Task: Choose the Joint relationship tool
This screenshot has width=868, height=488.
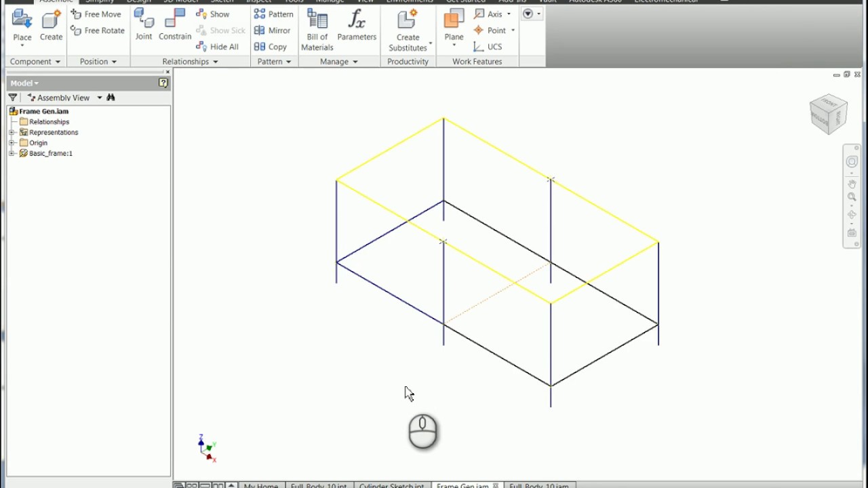Action: (x=144, y=24)
